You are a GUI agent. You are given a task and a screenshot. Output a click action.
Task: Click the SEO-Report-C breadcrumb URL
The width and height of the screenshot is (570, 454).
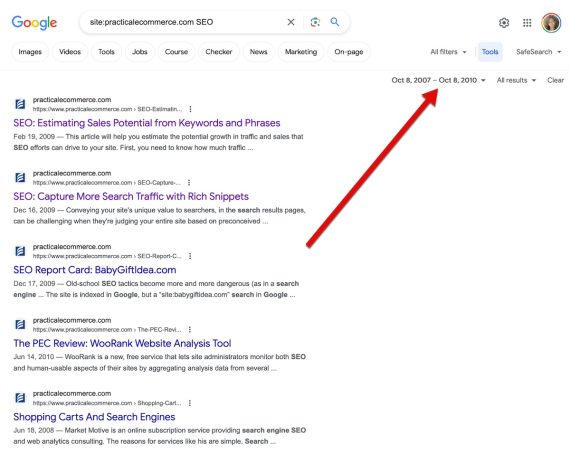(x=107, y=256)
